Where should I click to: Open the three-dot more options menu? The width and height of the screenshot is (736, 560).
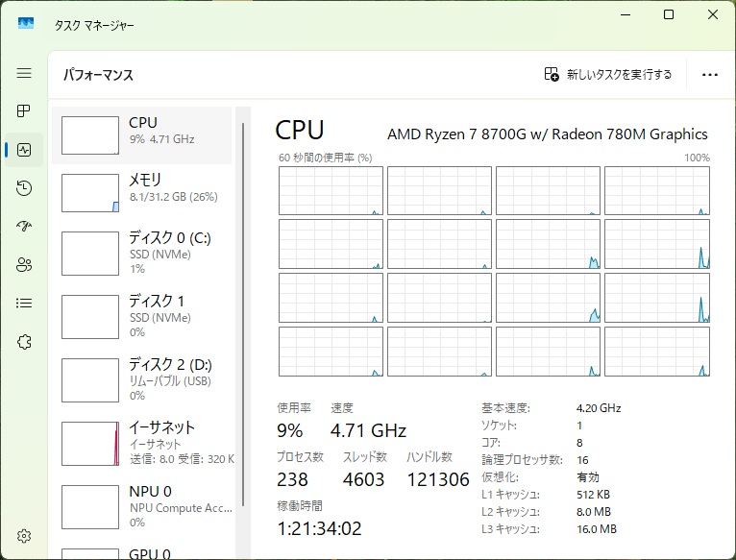710,75
